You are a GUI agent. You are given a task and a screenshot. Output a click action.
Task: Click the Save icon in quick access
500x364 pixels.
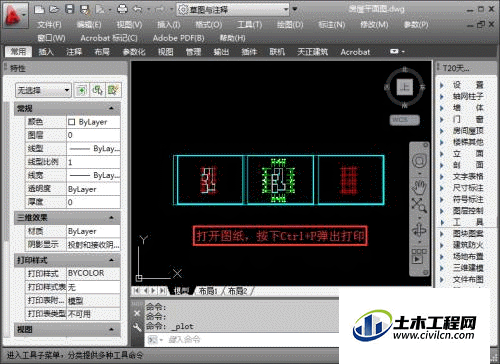tap(69, 9)
